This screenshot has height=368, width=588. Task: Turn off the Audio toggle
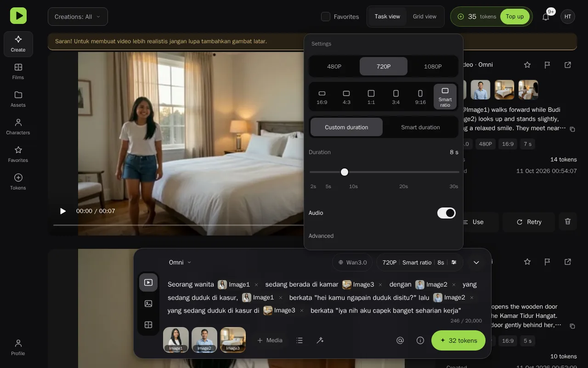click(447, 213)
